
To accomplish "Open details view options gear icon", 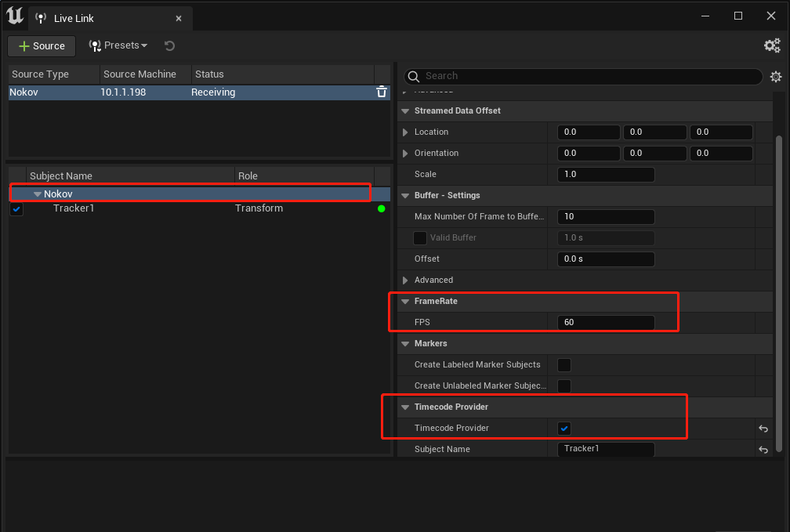I will click(776, 77).
